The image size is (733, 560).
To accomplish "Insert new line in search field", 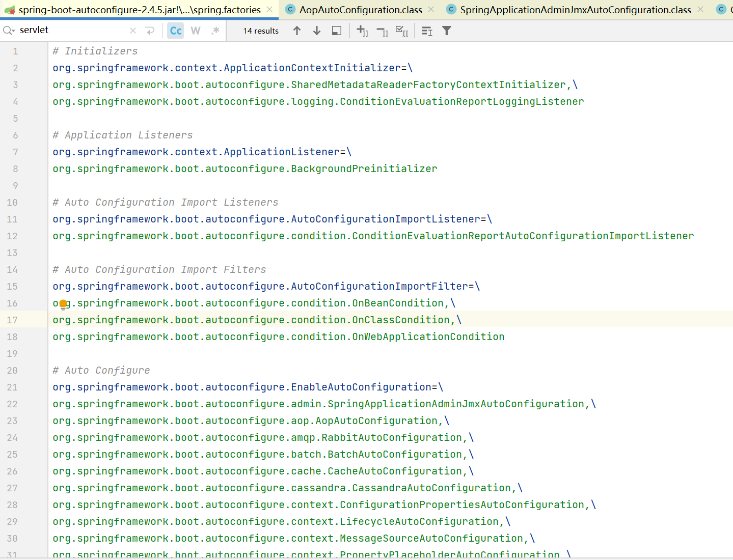I will [x=150, y=31].
